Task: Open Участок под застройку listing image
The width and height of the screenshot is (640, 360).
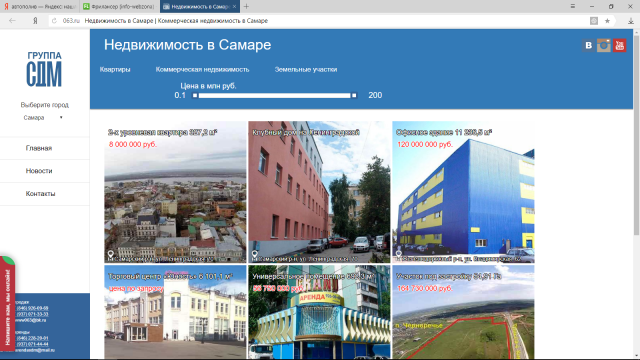Action: tap(463, 312)
